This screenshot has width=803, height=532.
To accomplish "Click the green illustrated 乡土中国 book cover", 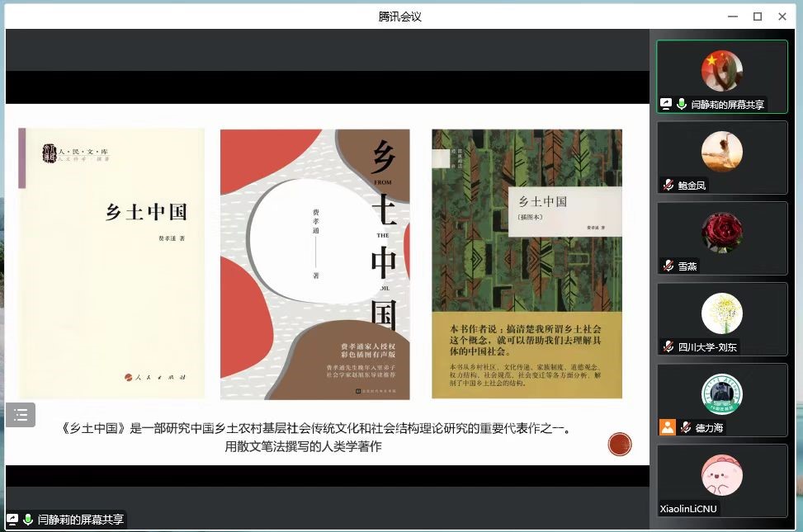I will (527, 264).
